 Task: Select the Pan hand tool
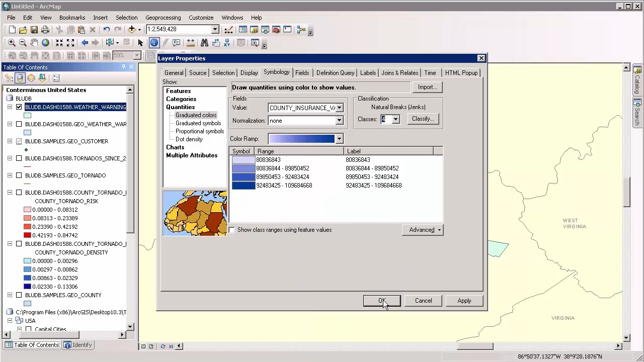tap(34, 43)
